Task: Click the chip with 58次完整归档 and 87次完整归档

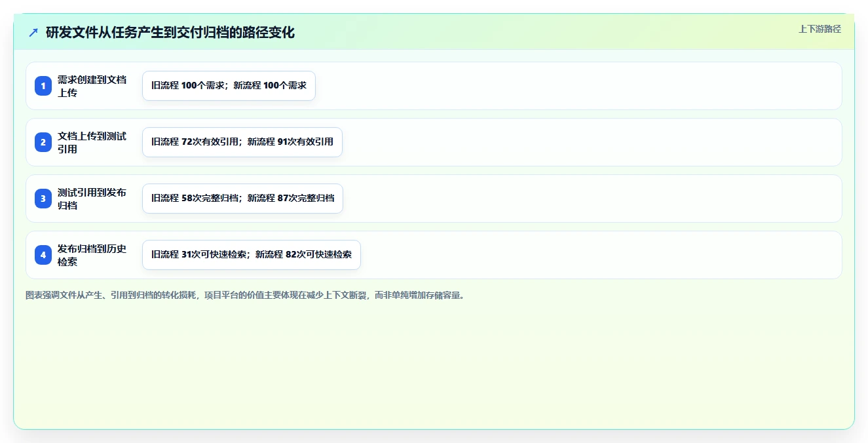Action: pyautogui.click(x=242, y=199)
